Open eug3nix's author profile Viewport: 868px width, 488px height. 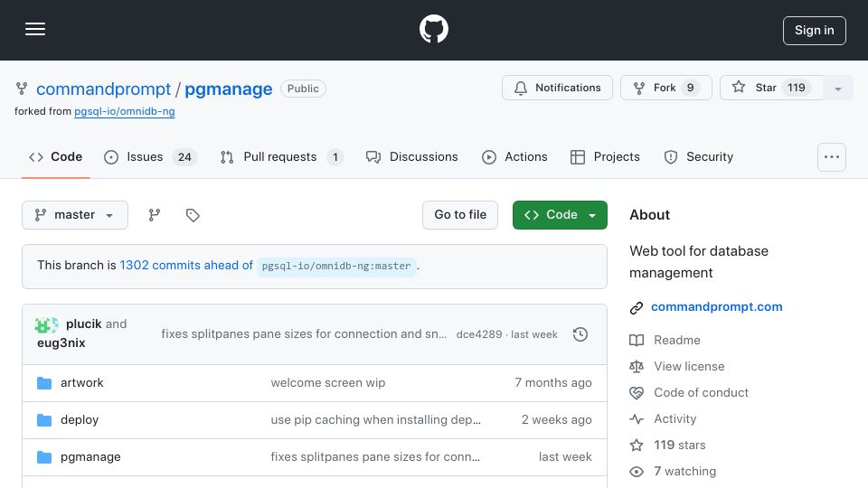[x=61, y=343]
